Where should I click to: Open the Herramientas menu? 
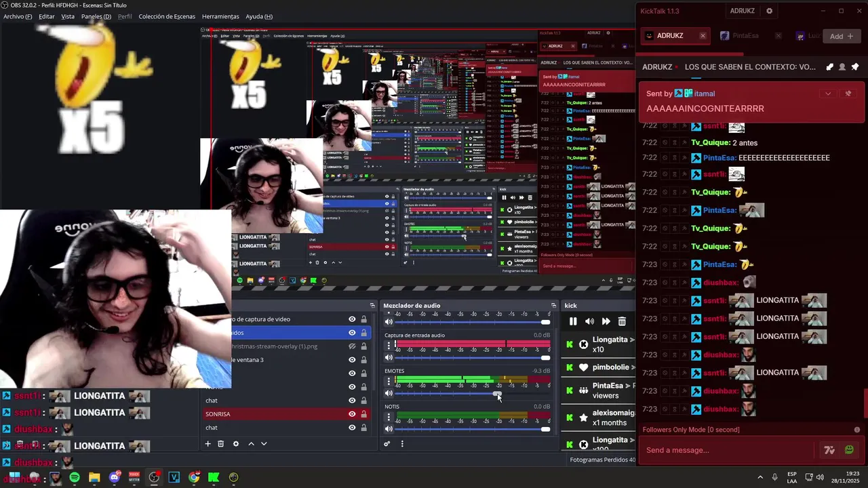tap(220, 16)
